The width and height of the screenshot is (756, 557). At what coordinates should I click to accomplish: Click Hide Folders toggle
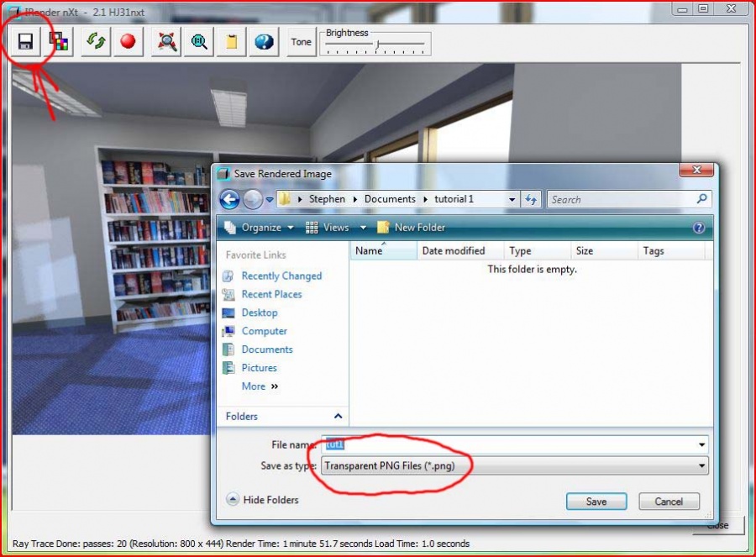click(263, 500)
